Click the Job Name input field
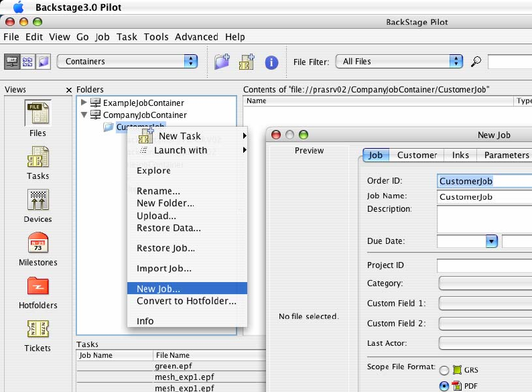The height and width of the screenshot is (392, 532). 484,197
